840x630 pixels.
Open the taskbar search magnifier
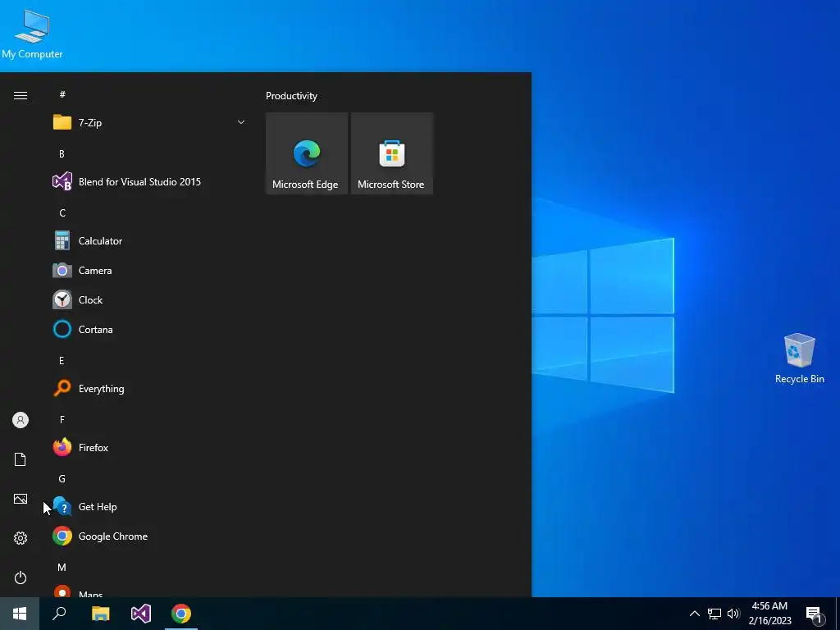coord(59,614)
